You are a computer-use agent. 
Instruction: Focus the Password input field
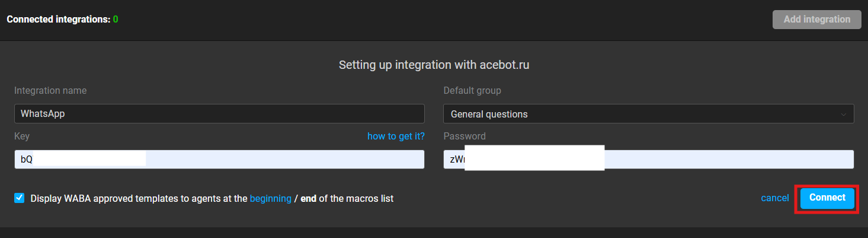tap(729, 160)
